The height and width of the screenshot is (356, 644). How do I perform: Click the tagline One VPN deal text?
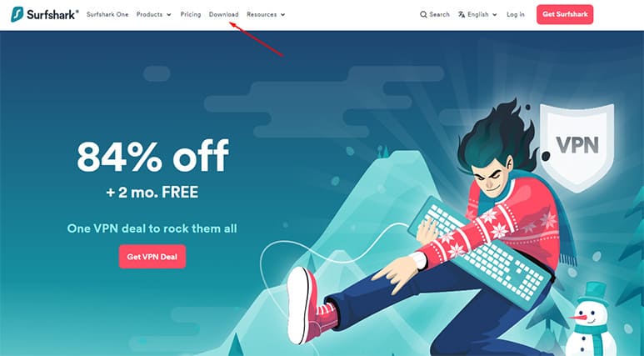coord(152,228)
